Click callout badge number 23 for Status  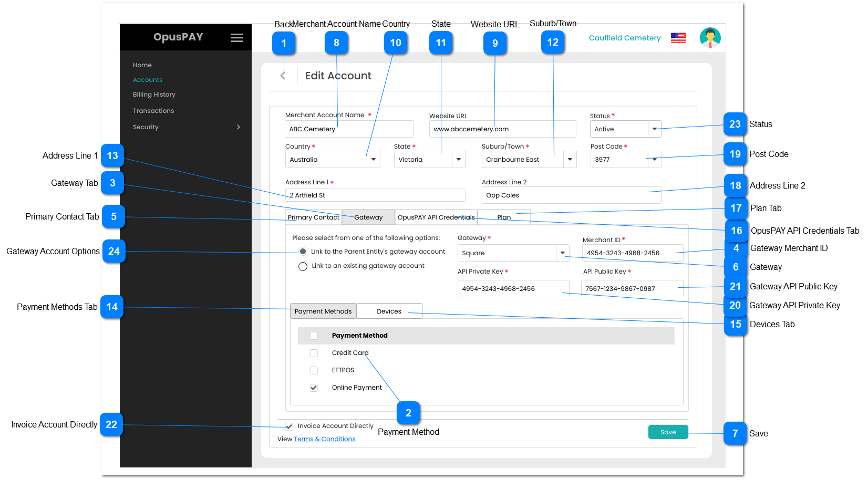click(735, 124)
